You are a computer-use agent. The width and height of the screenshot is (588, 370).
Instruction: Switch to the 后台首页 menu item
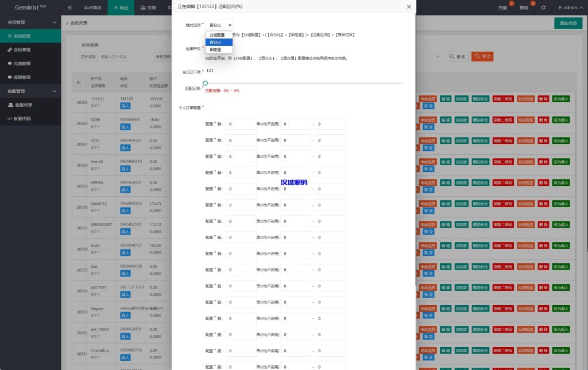tap(94, 7)
